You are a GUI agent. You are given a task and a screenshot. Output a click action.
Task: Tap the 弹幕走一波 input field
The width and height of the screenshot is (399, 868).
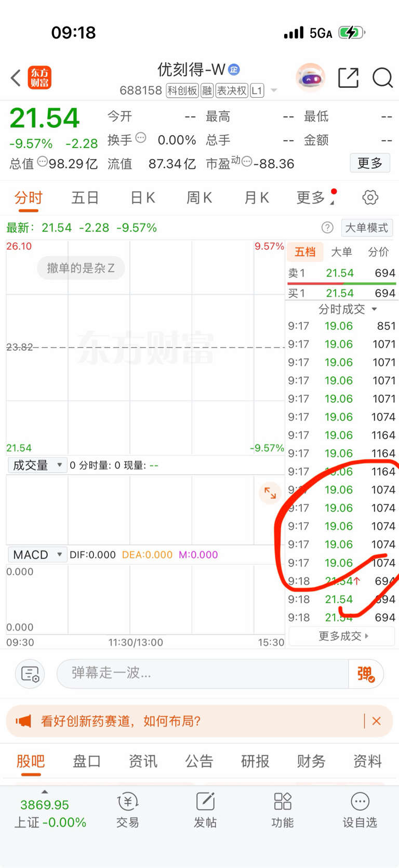pyautogui.click(x=203, y=674)
